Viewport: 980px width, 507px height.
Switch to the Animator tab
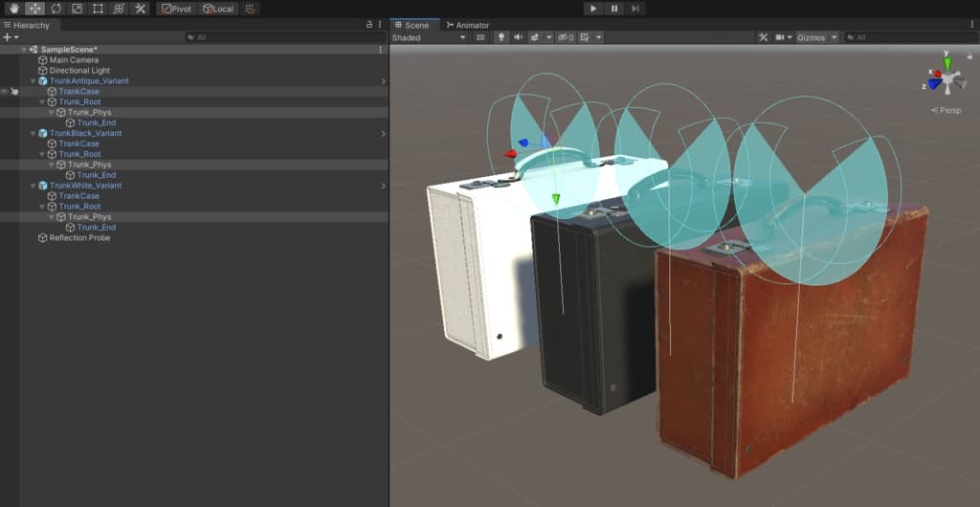pos(467,25)
